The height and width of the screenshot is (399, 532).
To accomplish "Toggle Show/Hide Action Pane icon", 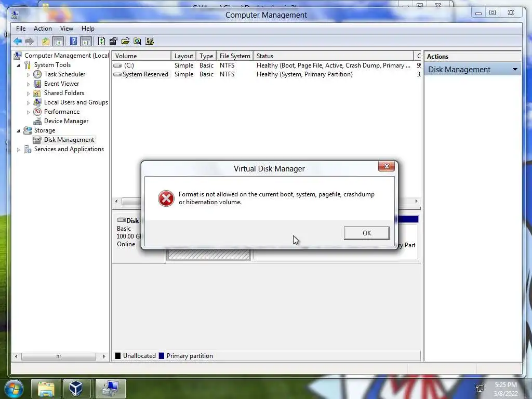I will click(86, 42).
